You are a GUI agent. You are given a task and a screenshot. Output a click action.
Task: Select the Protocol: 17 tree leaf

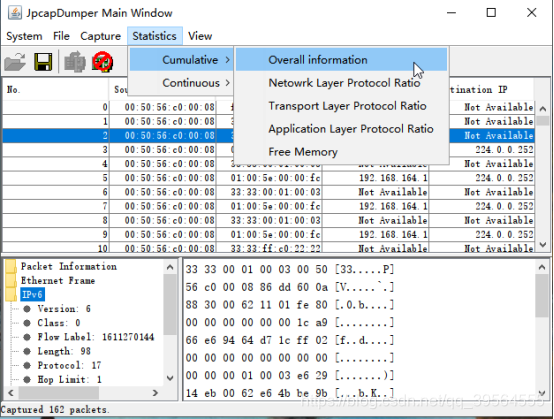[x=69, y=365]
